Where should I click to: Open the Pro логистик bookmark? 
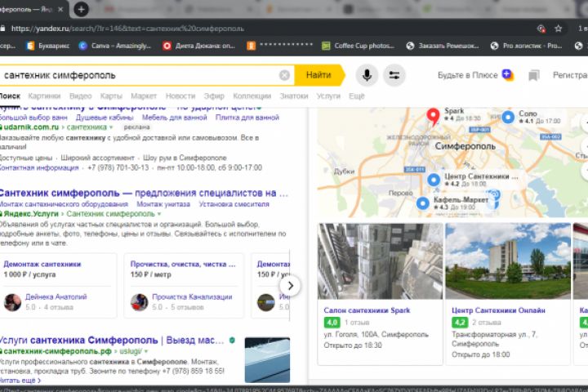click(x=526, y=46)
